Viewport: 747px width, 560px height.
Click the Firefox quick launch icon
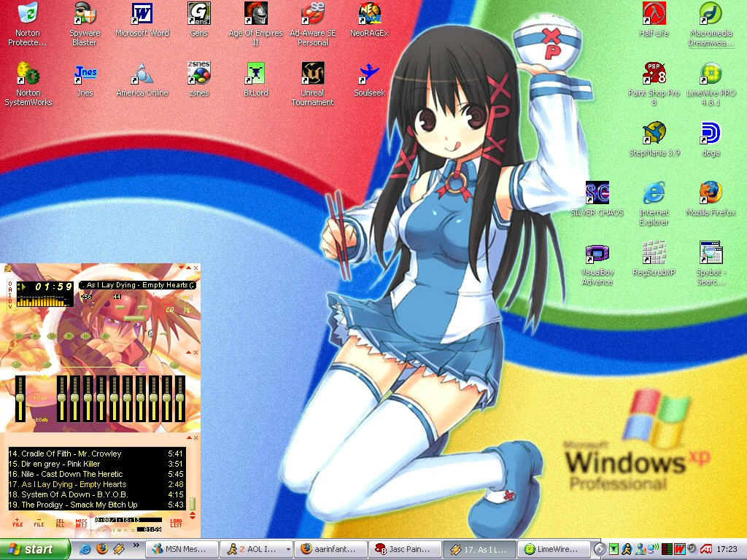pyautogui.click(x=102, y=550)
